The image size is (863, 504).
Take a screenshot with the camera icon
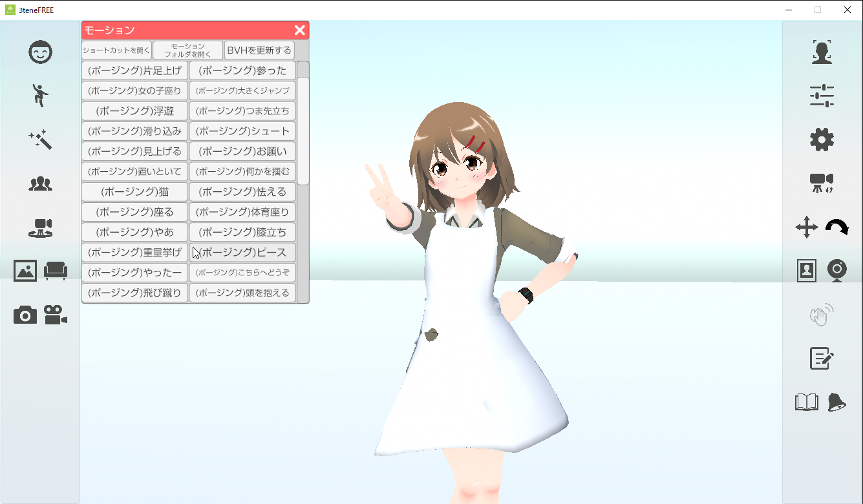25,315
